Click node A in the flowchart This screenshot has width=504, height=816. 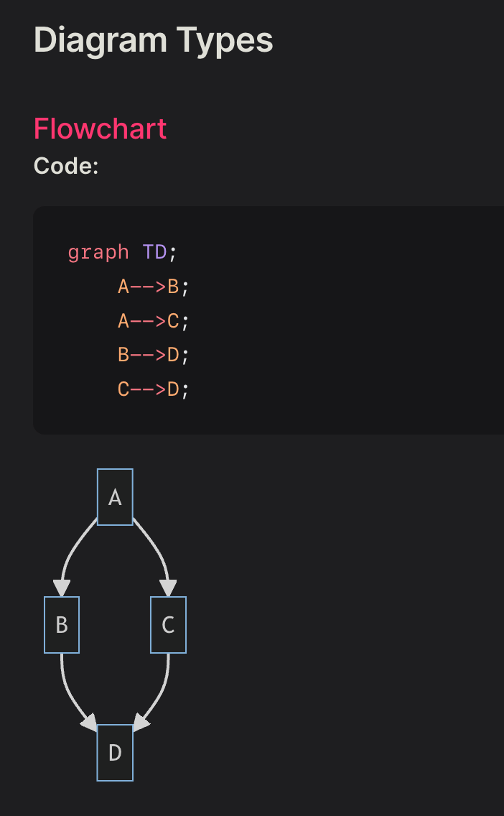[x=115, y=497]
